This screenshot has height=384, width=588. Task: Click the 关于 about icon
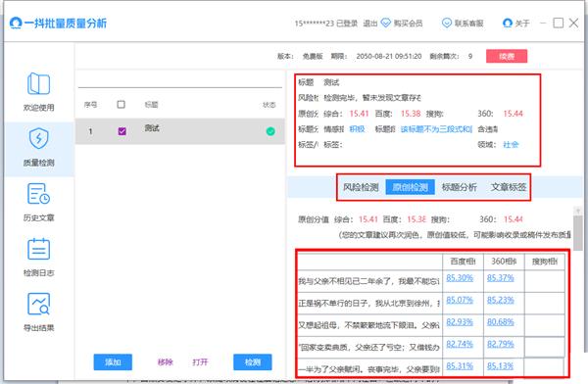click(x=507, y=23)
